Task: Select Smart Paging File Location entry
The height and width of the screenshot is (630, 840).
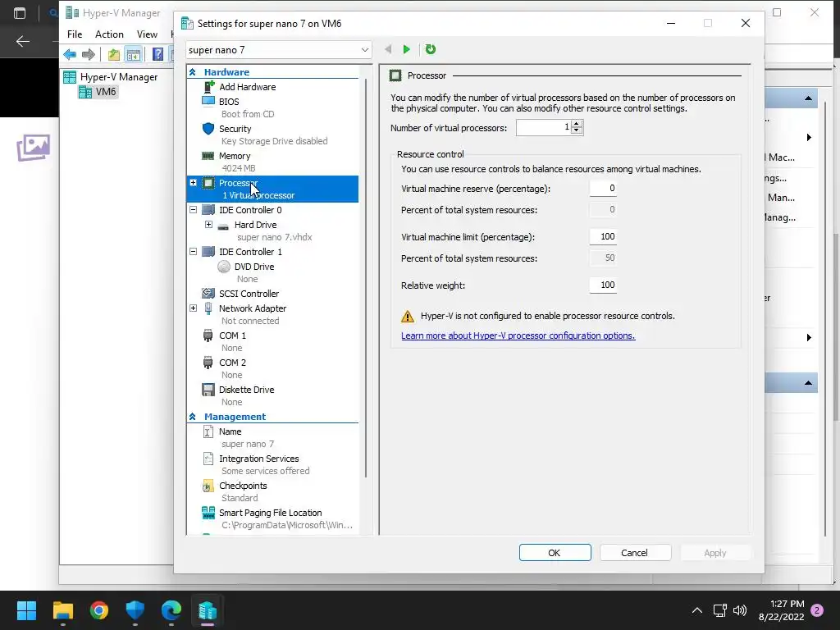Action: pos(270,513)
